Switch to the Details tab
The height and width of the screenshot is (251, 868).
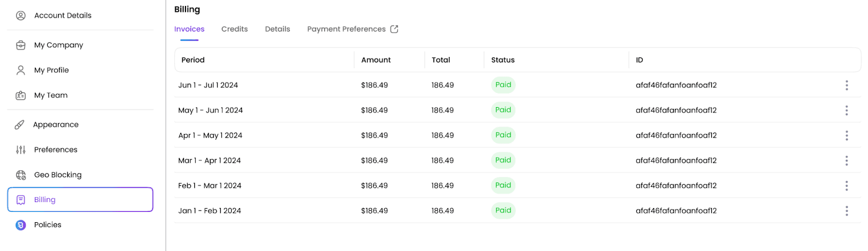coord(277,29)
